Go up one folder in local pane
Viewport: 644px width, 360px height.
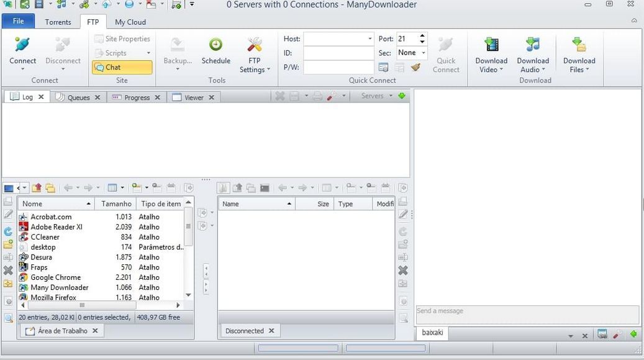point(37,188)
